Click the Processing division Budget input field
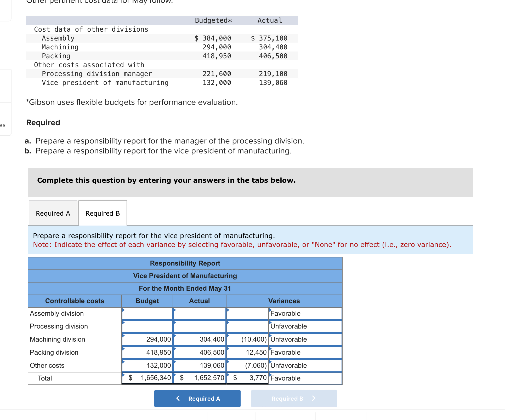505x420 pixels. (x=147, y=326)
